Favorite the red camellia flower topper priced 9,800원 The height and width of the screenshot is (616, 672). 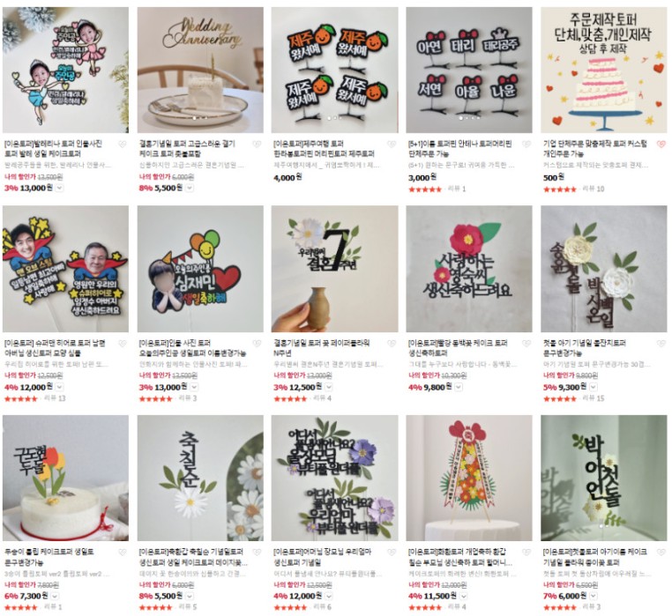[526, 344]
